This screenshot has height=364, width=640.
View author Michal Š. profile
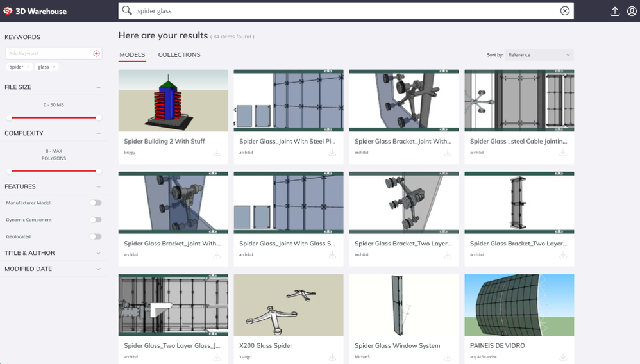coord(362,357)
